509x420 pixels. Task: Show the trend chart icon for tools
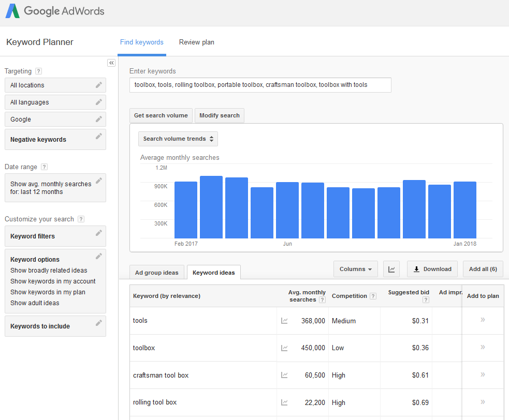point(284,321)
